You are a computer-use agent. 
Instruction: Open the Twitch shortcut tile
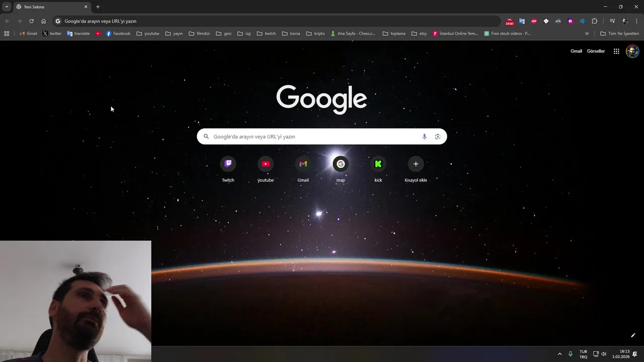click(x=228, y=170)
